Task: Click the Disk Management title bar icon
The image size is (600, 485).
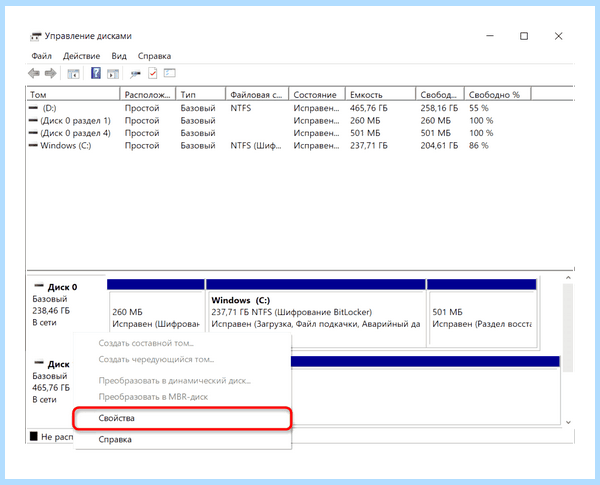Action: (36, 36)
